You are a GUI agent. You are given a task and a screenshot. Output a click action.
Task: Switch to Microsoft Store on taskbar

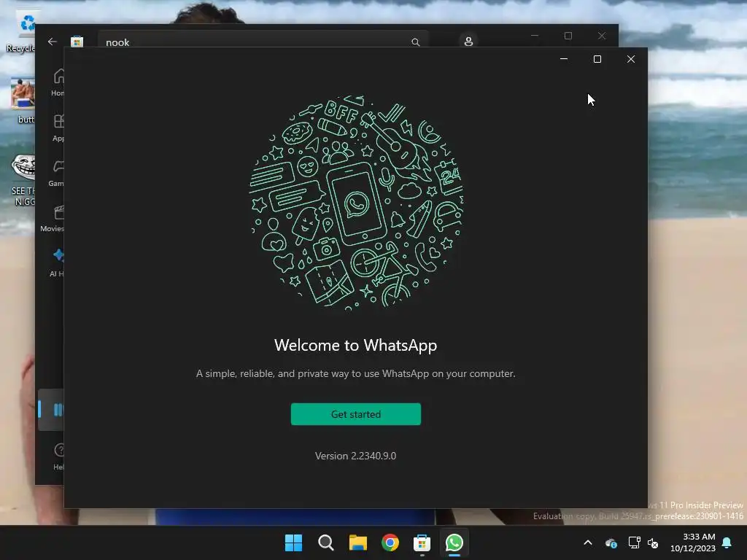click(x=422, y=542)
